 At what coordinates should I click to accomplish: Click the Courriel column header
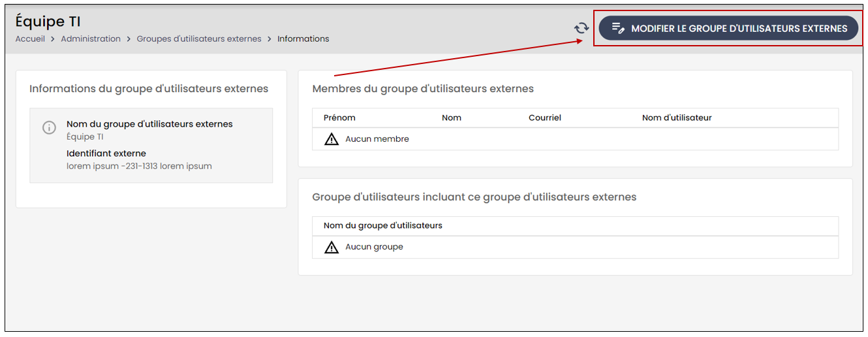click(545, 118)
